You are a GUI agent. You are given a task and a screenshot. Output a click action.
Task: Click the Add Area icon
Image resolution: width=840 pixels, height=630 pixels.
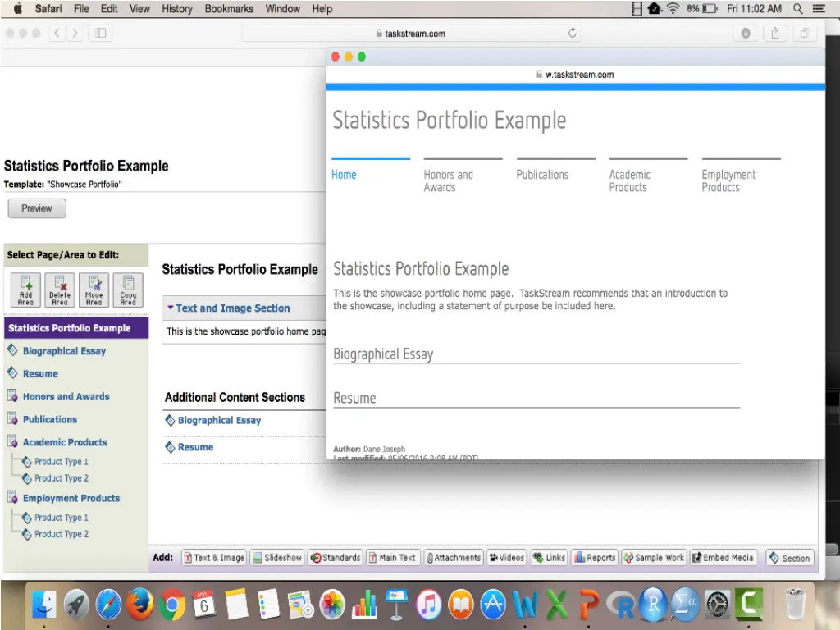(25, 290)
